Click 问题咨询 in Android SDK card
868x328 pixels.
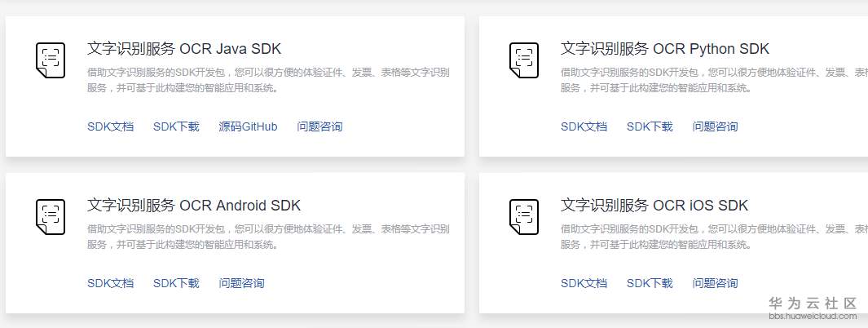coord(241,284)
